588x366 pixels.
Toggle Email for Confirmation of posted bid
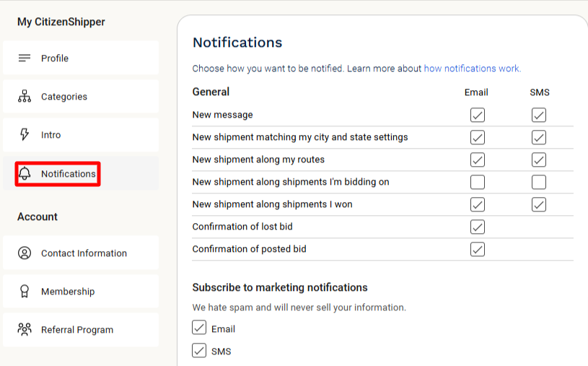point(478,249)
